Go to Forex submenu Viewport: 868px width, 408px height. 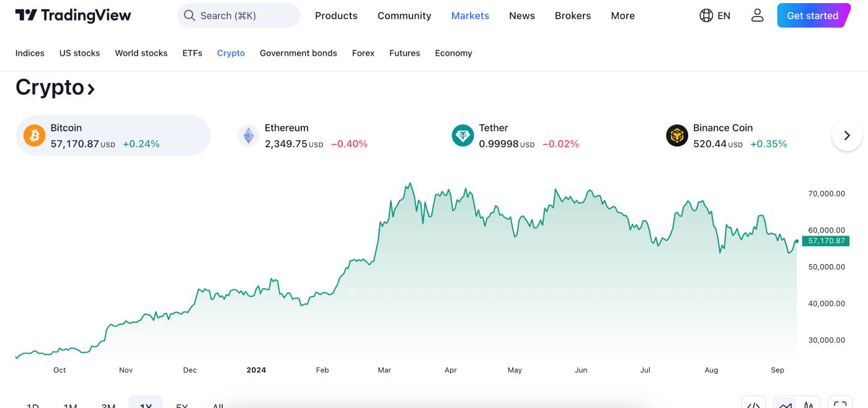363,53
